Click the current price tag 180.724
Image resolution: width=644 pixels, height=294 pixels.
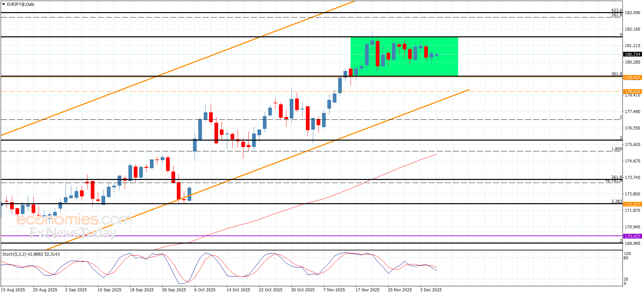coord(632,54)
